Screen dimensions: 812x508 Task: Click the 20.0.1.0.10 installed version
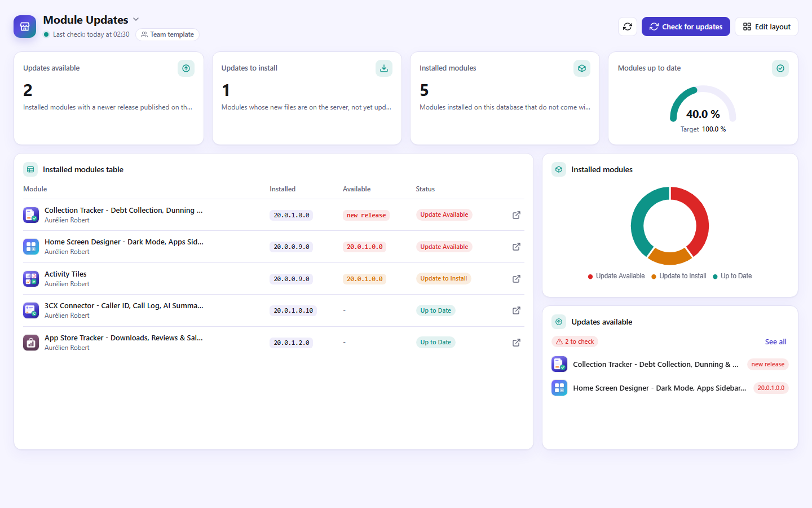pos(293,310)
